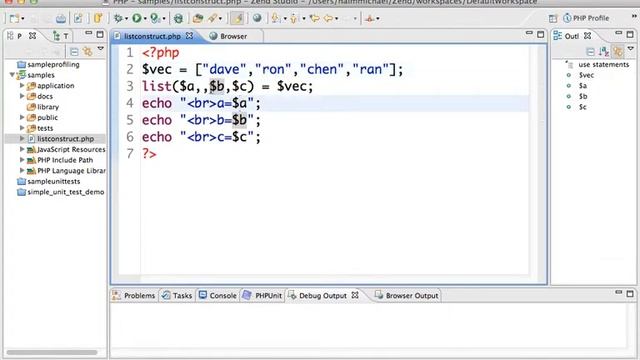Expand the application folder
Screen dimensions: 640x360
[22, 86]
